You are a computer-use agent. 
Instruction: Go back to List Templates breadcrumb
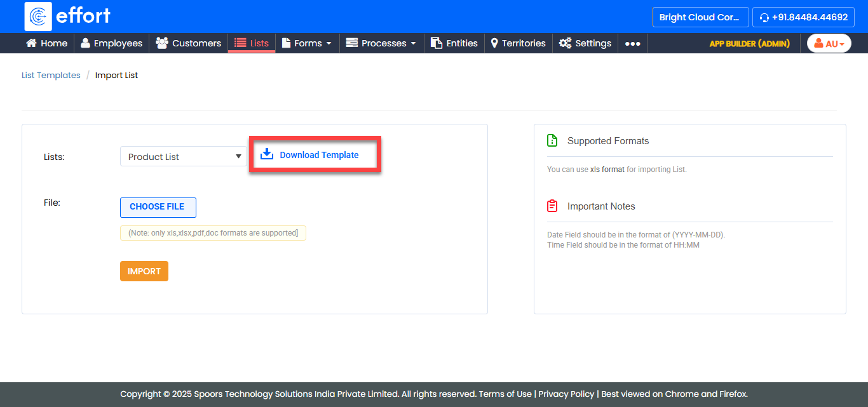click(x=51, y=75)
